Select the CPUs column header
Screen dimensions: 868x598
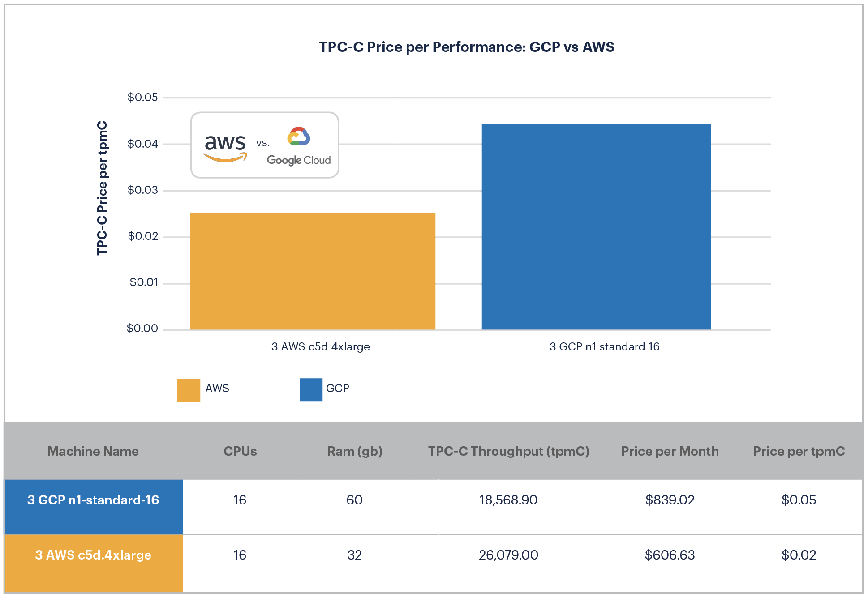tap(240, 451)
